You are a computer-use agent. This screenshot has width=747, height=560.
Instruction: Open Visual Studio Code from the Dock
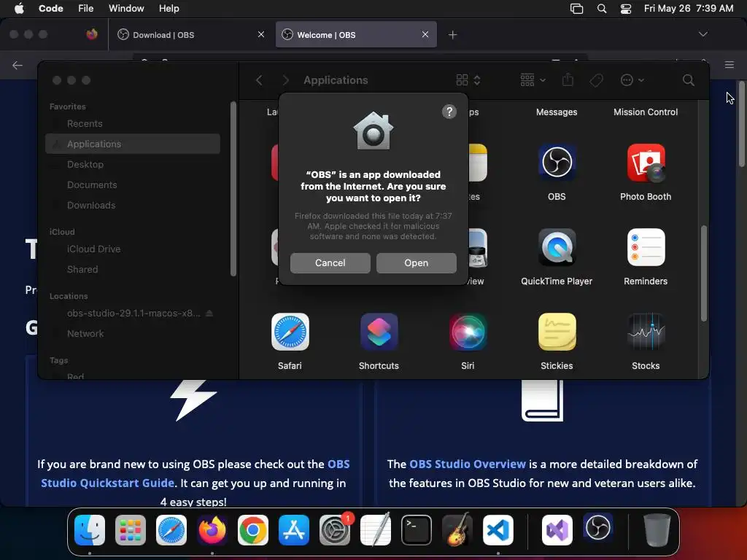498,530
